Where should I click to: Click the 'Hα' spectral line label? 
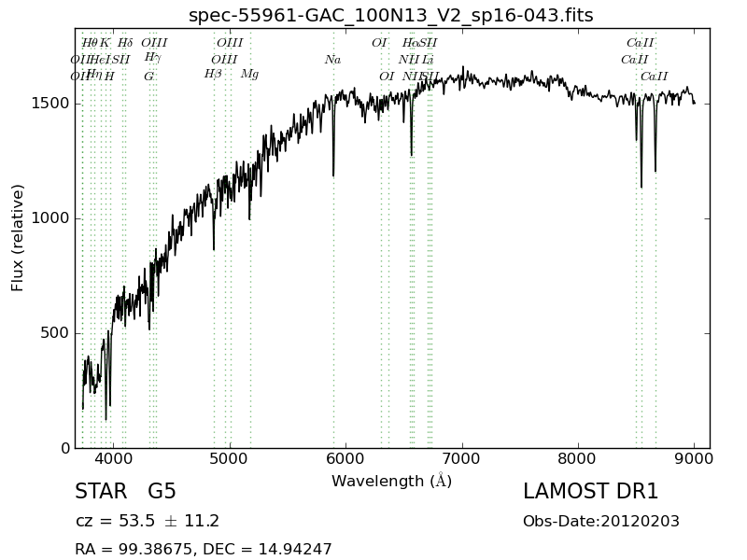tap(410, 43)
